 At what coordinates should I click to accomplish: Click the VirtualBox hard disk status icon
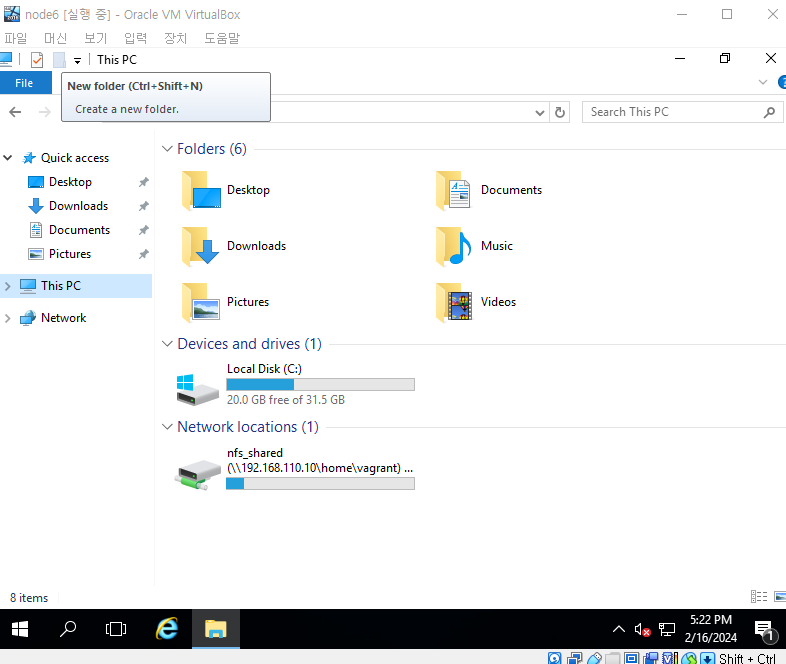[554, 658]
